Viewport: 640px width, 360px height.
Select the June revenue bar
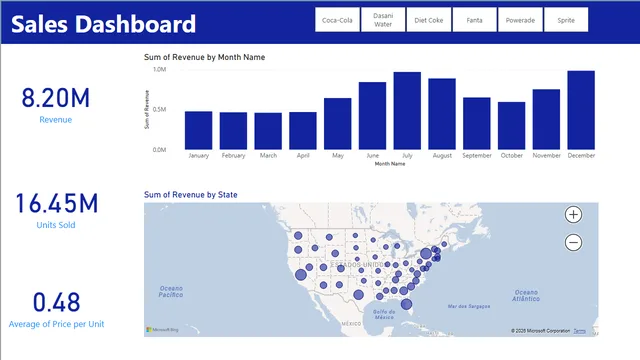click(x=372, y=116)
